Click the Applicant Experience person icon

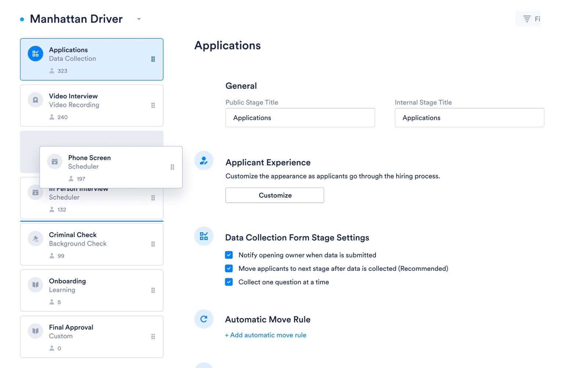204,160
